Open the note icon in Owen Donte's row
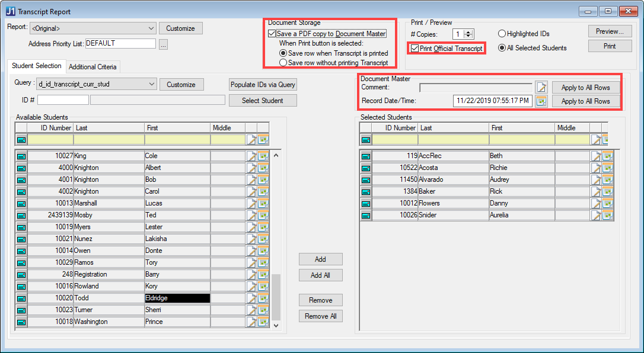This screenshot has width=644, height=353. point(251,251)
